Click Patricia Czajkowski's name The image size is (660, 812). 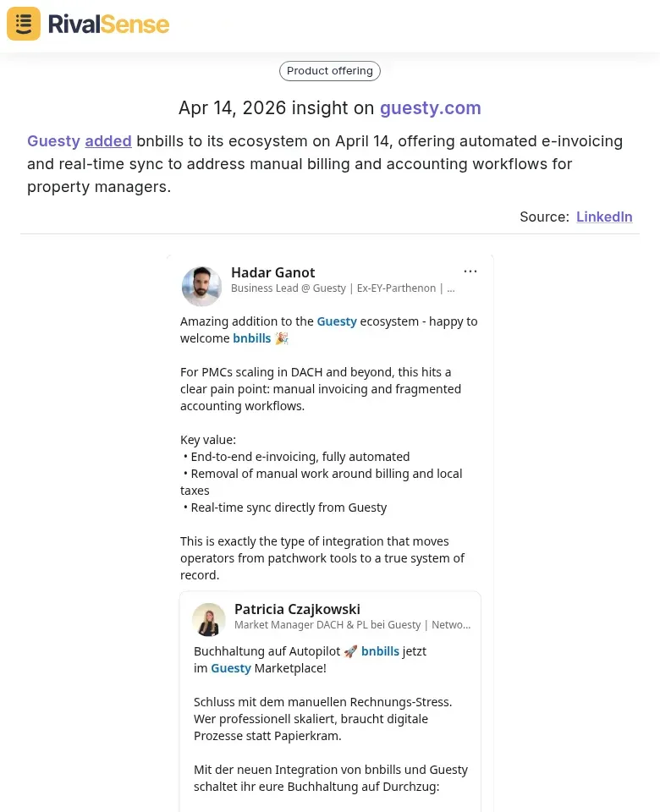297,609
